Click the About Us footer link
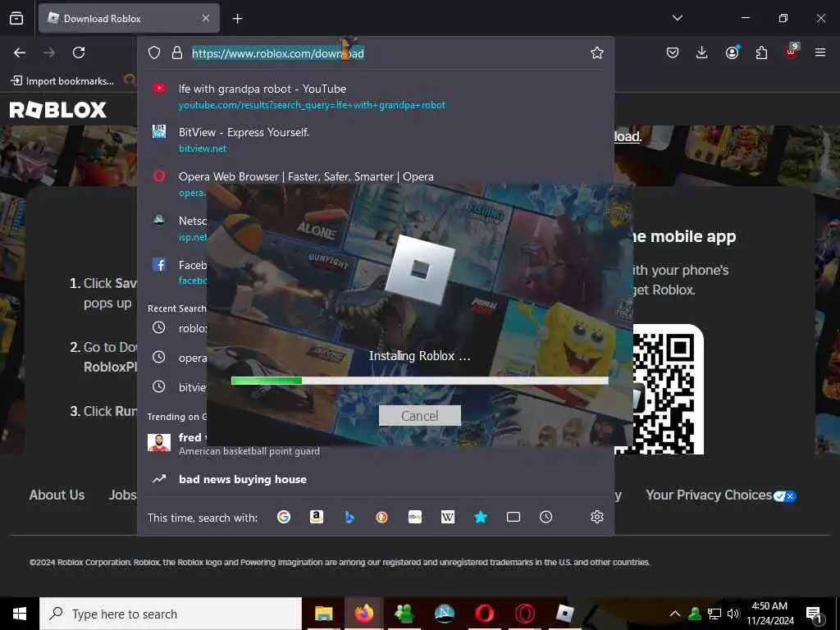 [x=57, y=495]
